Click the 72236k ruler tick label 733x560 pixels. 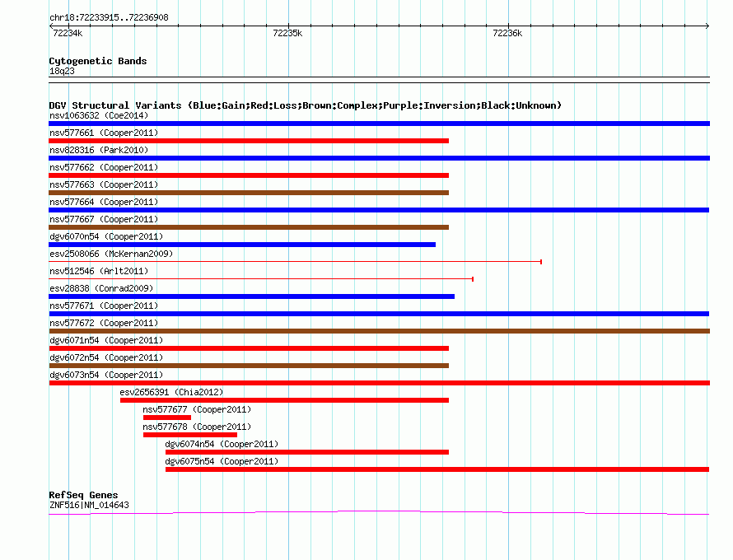[507, 33]
